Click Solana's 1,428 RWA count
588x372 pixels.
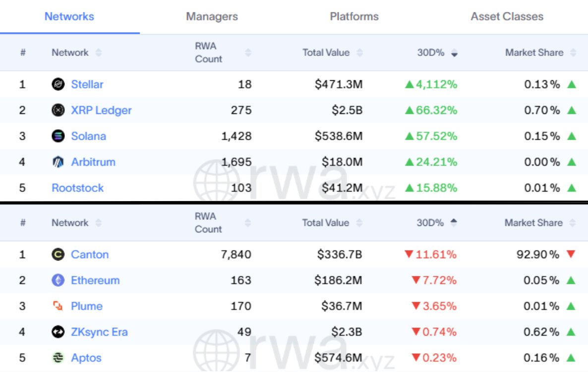tap(236, 136)
